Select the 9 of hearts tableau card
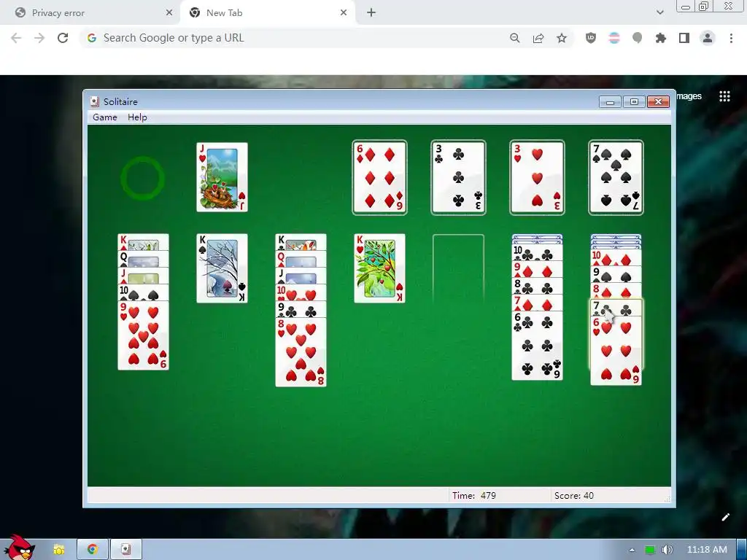Screen dimensions: 747x560 tap(144, 335)
